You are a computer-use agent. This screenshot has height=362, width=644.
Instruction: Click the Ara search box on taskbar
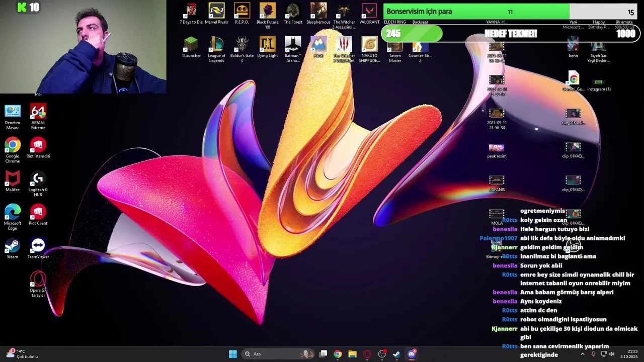click(x=278, y=354)
